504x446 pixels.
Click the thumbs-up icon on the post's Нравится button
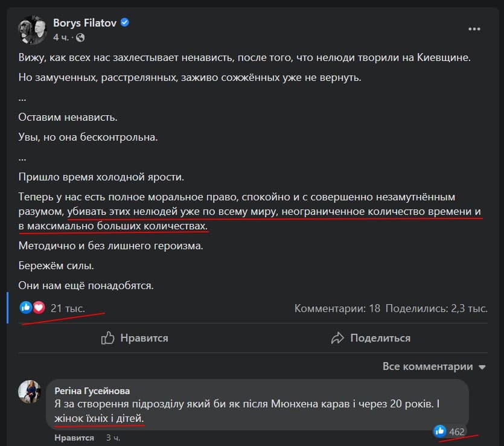pos(107,338)
